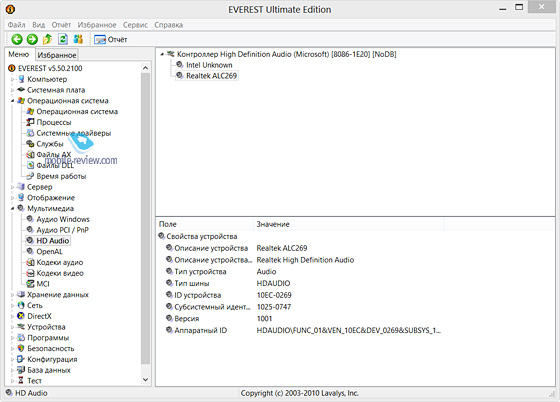Click the Up level toolbar icon
The image size is (560, 402).
(x=48, y=39)
